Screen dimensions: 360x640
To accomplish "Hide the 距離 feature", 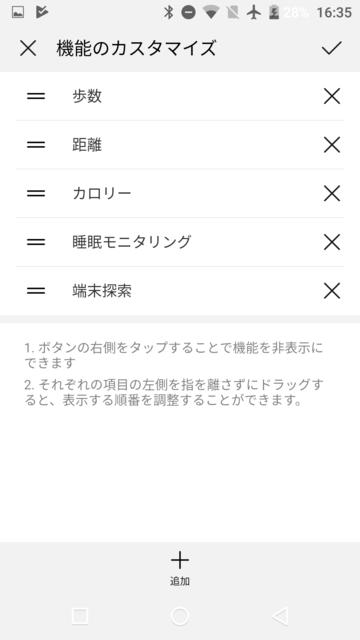I will [331, 145].
